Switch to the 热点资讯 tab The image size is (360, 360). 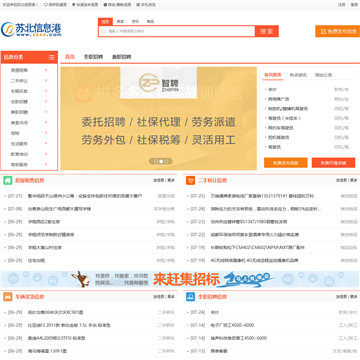pos(298,75)
